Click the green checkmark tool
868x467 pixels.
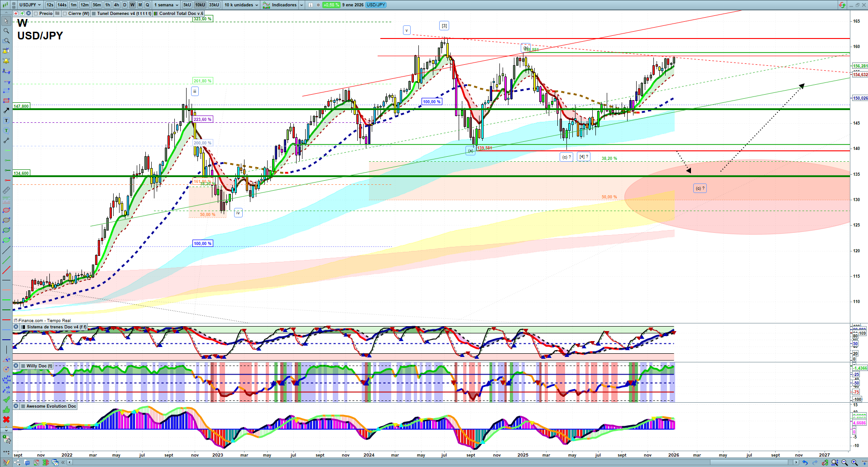click(x=6, y=400)
